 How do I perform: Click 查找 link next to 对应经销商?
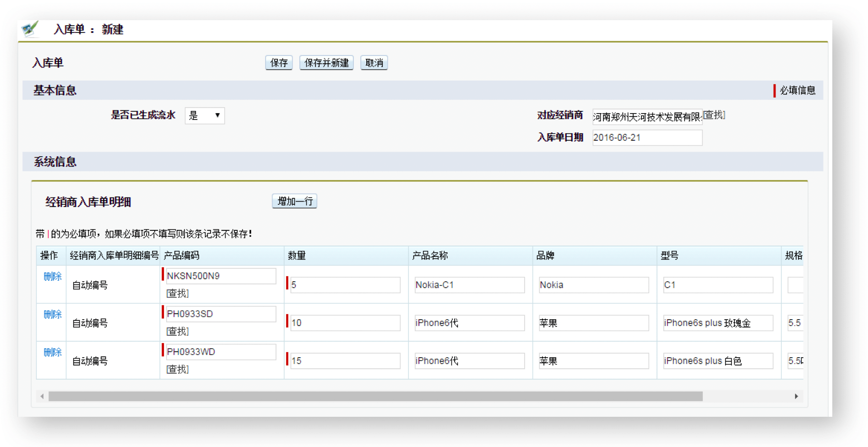[714, 115]
